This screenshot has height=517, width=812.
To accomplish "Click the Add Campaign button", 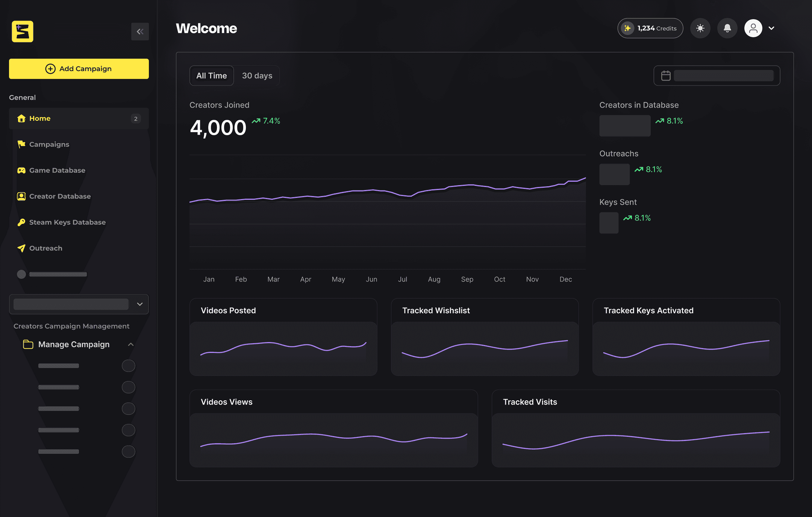I will click(79, 68).
